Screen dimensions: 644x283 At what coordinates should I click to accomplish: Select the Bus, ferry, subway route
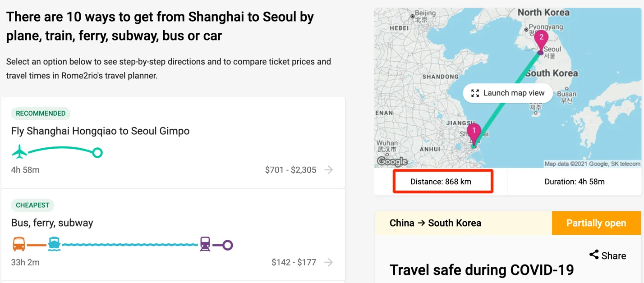[x=52, y=223]
